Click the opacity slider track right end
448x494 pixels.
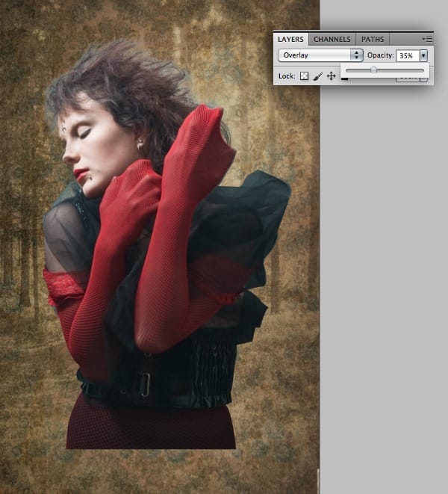[x=422, y=70]
